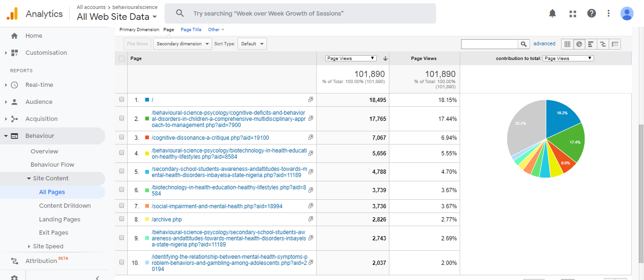The height and width of the screenshot is (280, 644).
Task: Click the table search magnifier button
Action: pyautogui.click(x=524, y=44)
